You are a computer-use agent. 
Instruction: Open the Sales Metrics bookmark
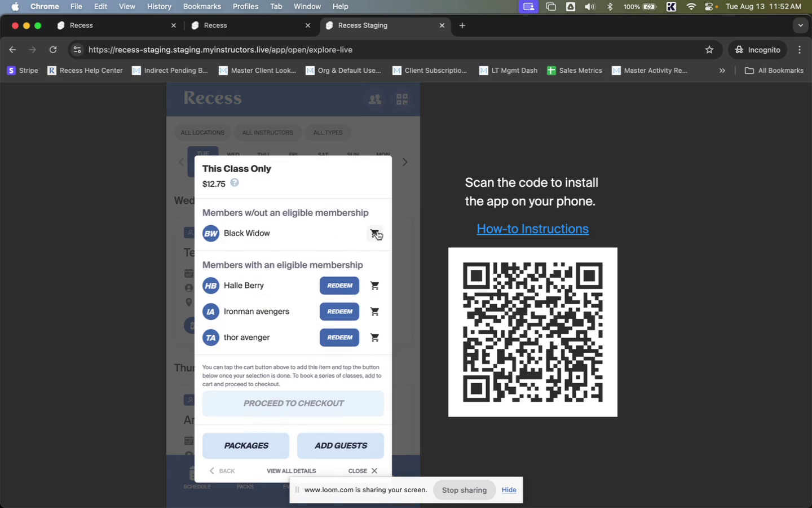coord(575,71)
